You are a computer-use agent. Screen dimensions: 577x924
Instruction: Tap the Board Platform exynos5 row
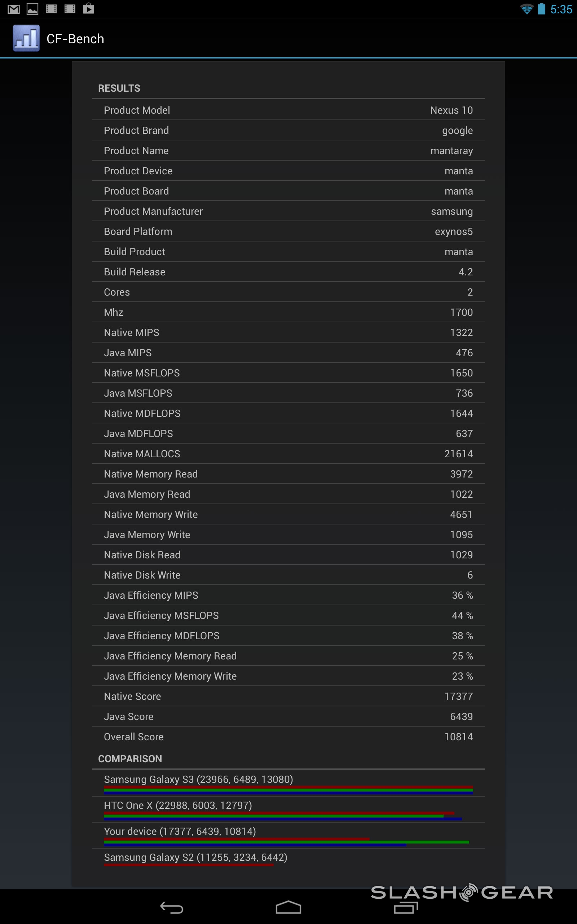point(288,231)
